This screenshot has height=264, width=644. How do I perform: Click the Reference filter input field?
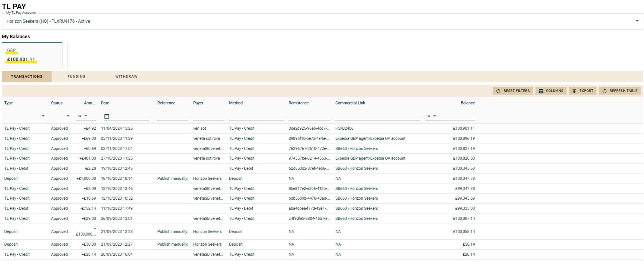(x=172, y=116)
